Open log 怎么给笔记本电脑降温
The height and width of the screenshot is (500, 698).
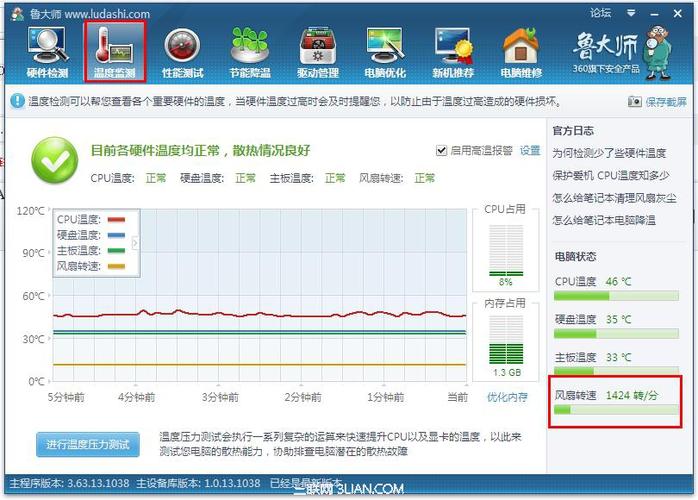tap(604, 220)
